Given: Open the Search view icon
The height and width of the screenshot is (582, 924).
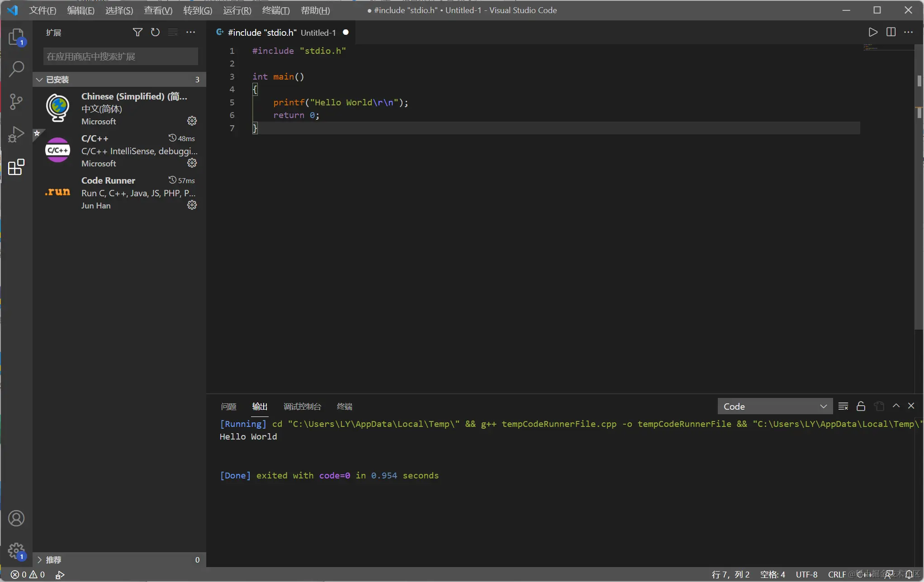Looking at the screenshot, I should (16, 69).
